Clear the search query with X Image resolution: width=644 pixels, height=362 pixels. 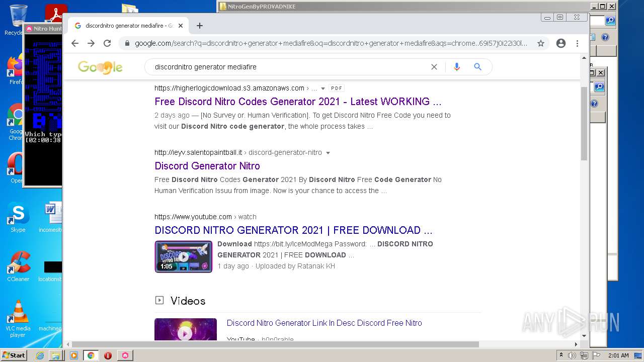(x=434, y=67)
